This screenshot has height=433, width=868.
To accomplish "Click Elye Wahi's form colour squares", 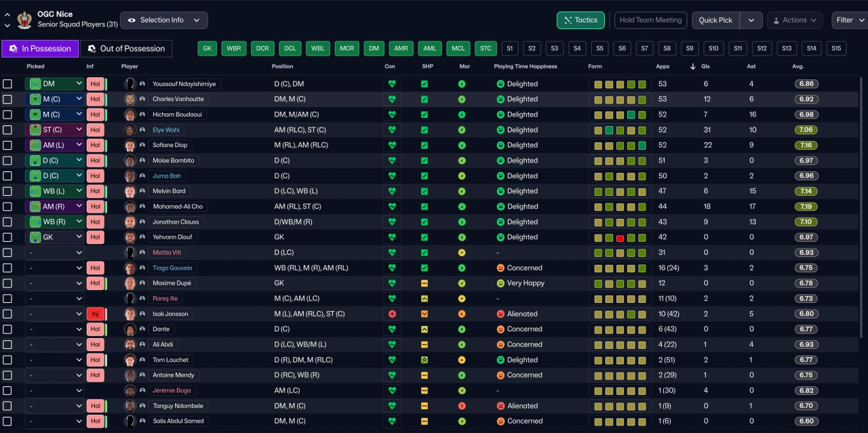I will pos(620,130).
